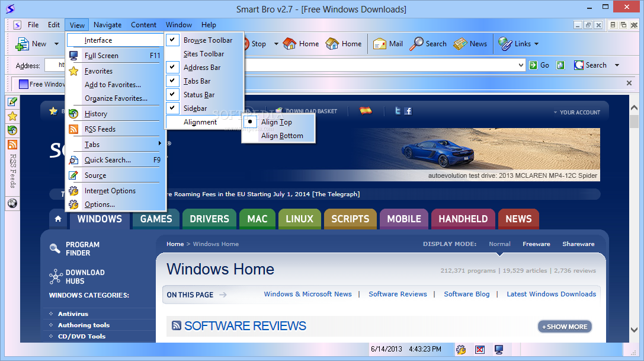644x361 pixels.
Task: Open the File menu
Action: tap(33, 25)
